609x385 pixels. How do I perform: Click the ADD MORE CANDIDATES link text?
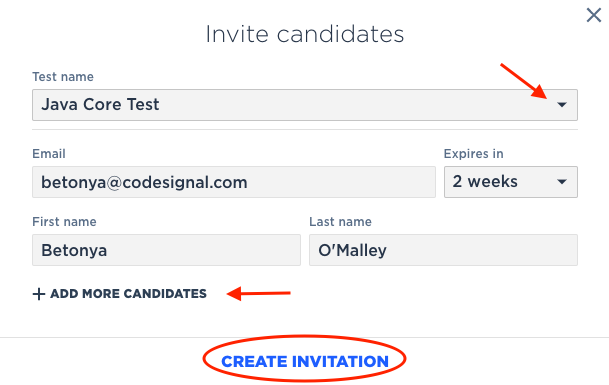(x=128, y=294)
